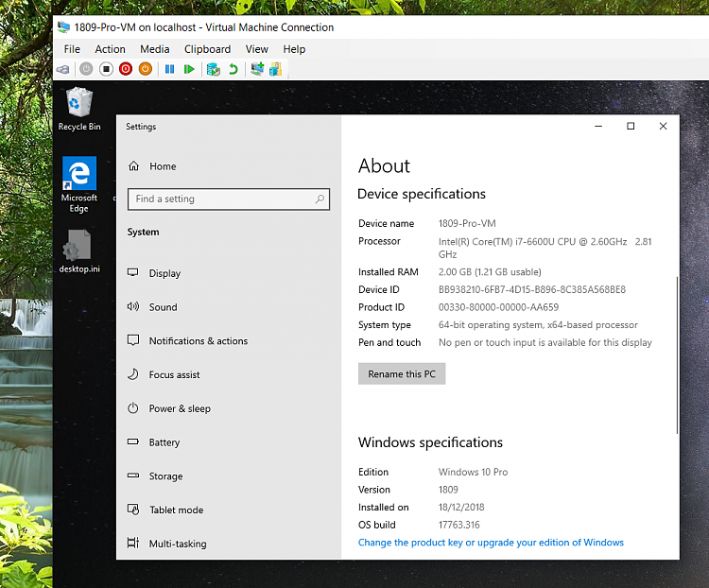
Task: Click the search magnifier icon in Settings
Action: click(x=320, y=199)
